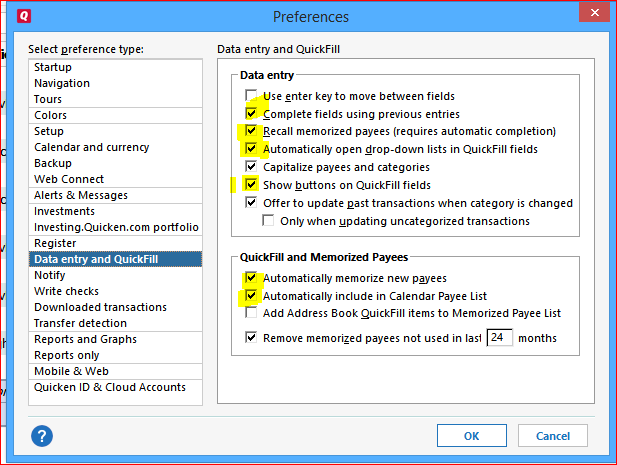Select Web Connect in list

click(115, 179)
